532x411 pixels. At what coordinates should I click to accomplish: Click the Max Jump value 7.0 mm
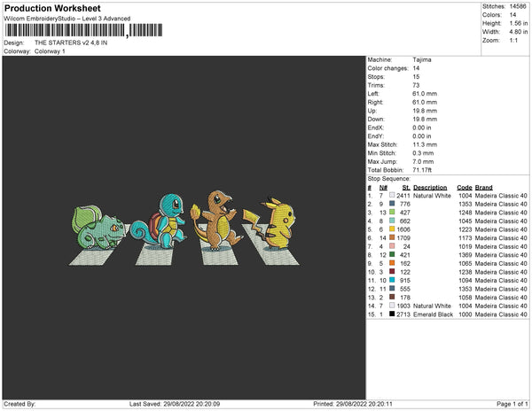coord(423,161)
